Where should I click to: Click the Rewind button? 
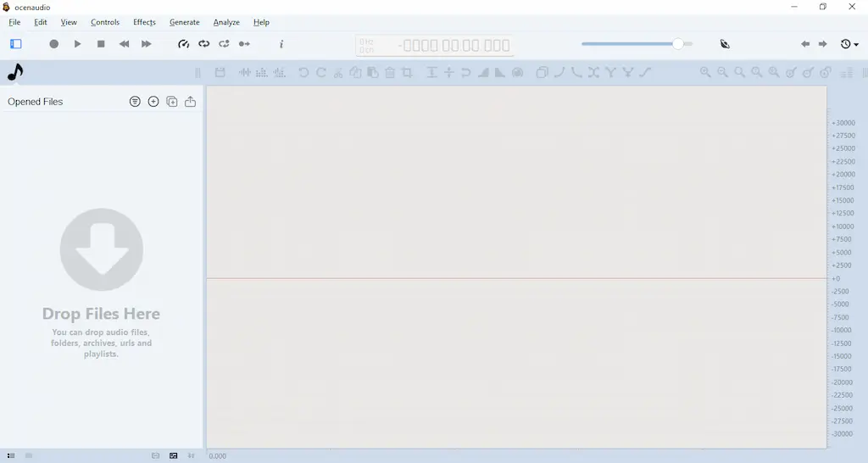[124, 44]
